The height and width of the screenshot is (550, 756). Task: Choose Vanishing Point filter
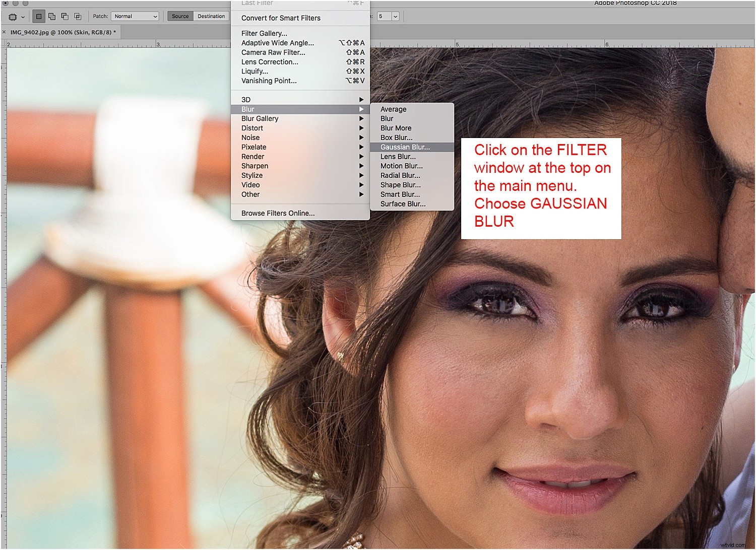269,81
